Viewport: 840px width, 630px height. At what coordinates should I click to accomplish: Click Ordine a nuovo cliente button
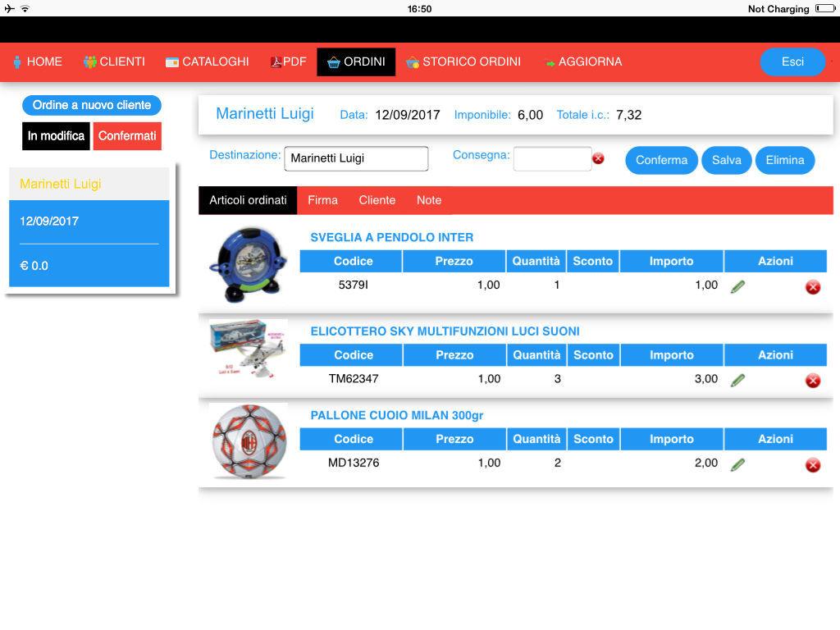92,105
